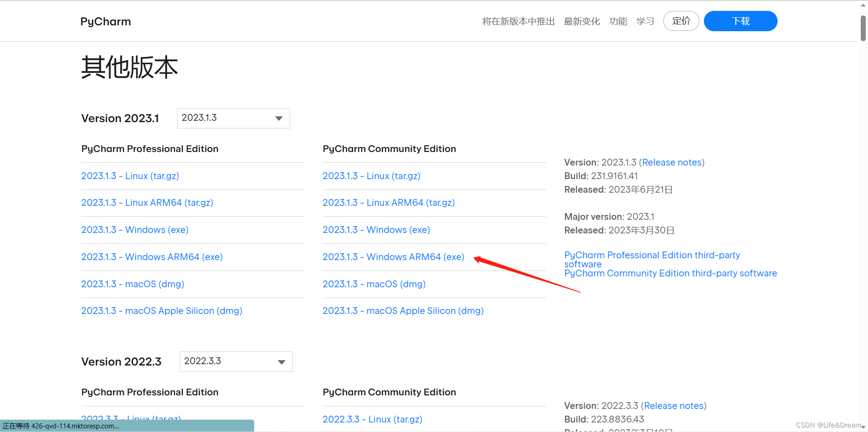Click the 定价 pricing button
This screenshot has height=432, width=868.
tap(681, 21)
